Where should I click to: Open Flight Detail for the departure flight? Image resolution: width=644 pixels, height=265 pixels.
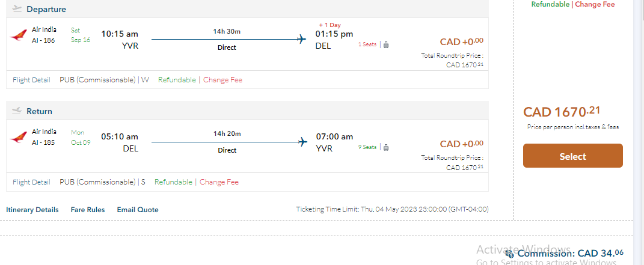pyautogui.click(x=31, y=79)
